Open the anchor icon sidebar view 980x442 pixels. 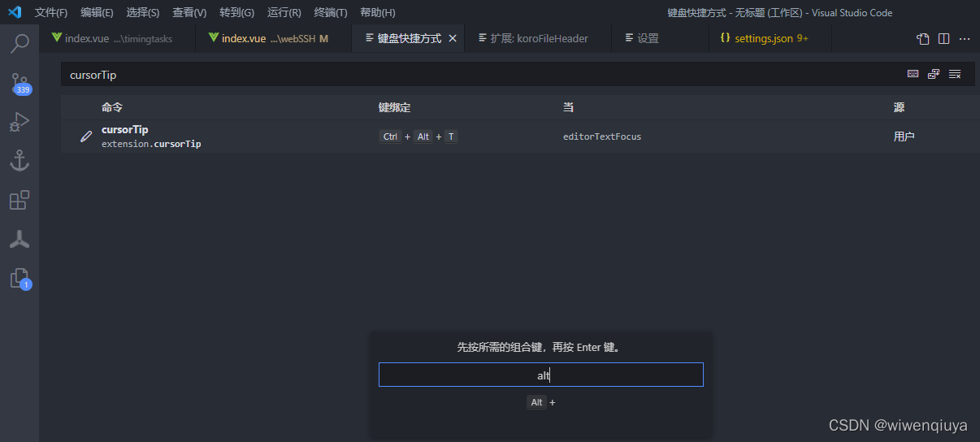point(20,161)
